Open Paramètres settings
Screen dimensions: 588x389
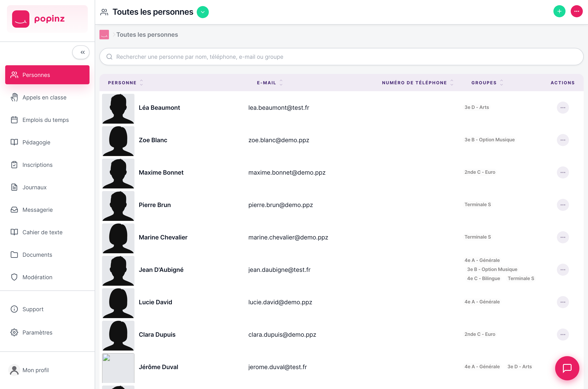47,332
